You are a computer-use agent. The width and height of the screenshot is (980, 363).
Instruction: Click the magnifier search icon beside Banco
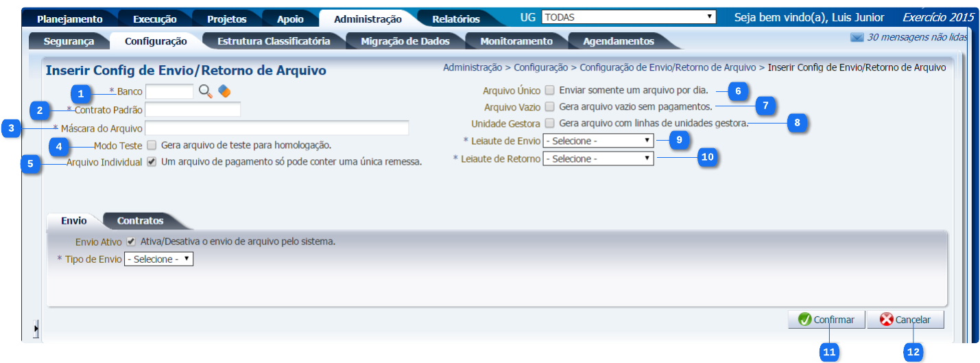coord(206,91)
